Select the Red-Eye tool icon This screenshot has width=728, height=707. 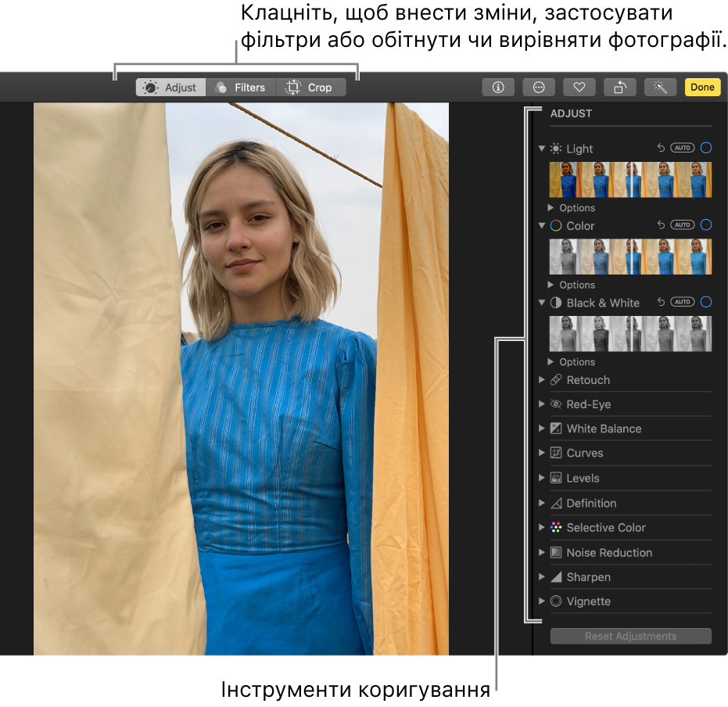tap(556, 404)
